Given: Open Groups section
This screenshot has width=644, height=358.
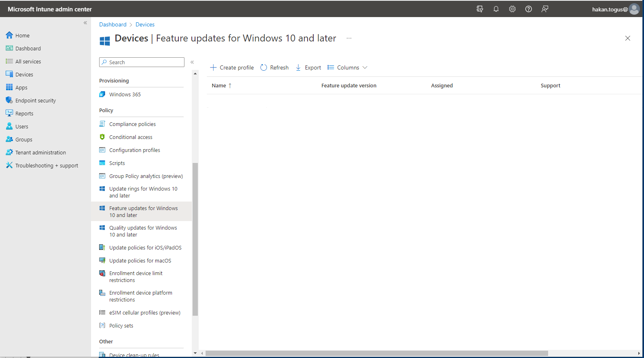Looking at the screenshot, I should (x=24, y=139).
